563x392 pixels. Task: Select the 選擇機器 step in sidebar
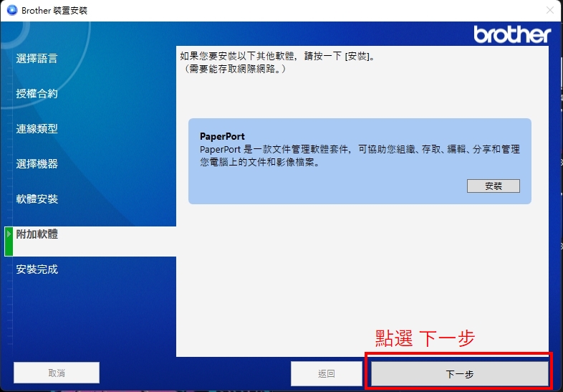(37, 164)
